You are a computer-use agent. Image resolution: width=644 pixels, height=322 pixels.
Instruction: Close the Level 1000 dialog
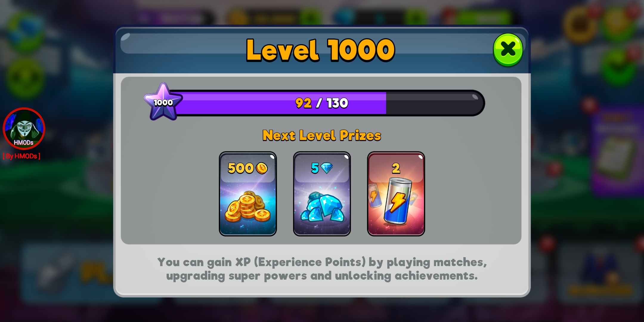[508, 49]
